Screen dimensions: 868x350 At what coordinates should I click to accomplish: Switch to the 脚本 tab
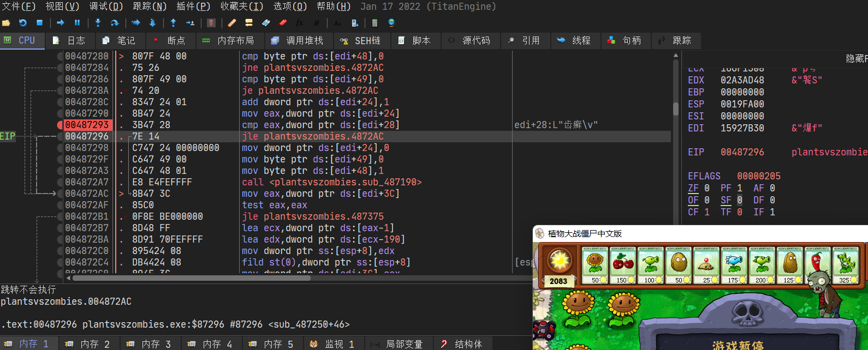pyautogui.click(x=415, y=40)
